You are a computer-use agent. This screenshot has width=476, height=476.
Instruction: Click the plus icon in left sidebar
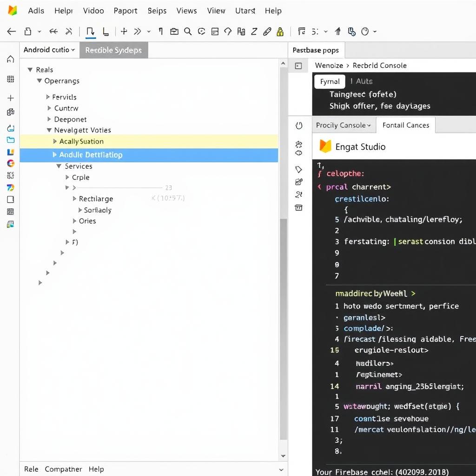11,98
